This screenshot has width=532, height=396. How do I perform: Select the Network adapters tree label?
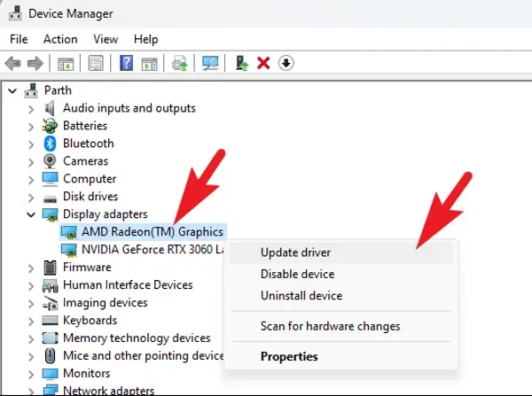pos(108,390)
